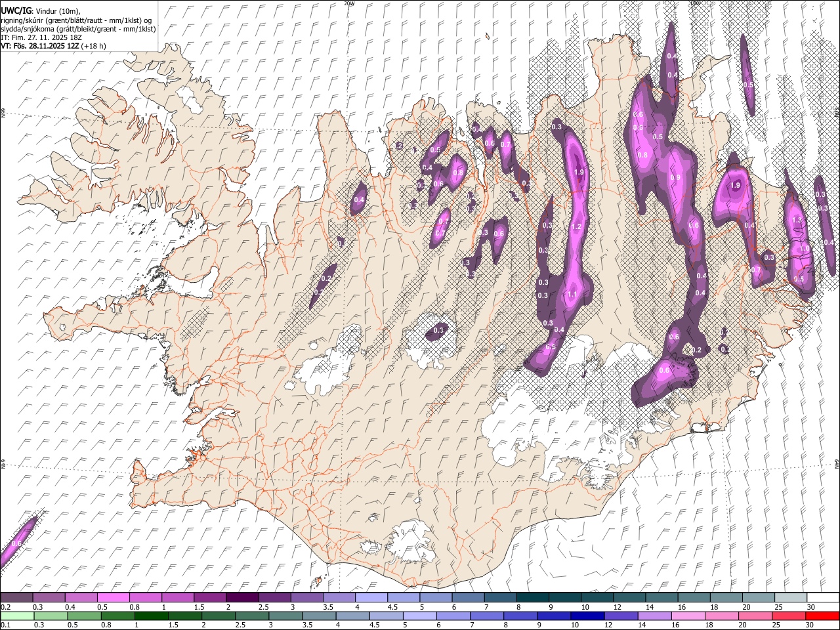The width and height of the screenshot is (840, 630).
Task: Click the top-row legend swatch between 0.8 and 1
Action: coord(146,598)
